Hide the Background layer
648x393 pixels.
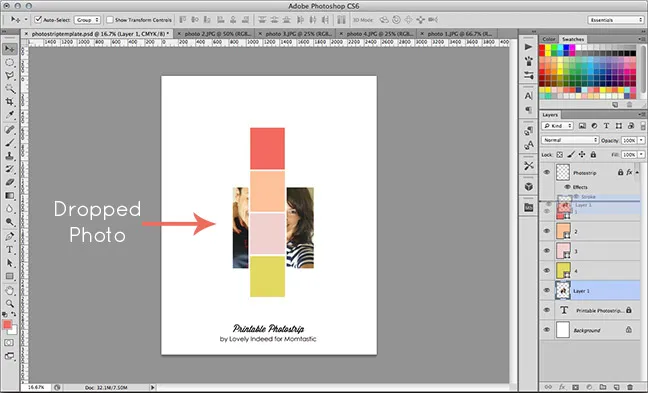(547, 330)
